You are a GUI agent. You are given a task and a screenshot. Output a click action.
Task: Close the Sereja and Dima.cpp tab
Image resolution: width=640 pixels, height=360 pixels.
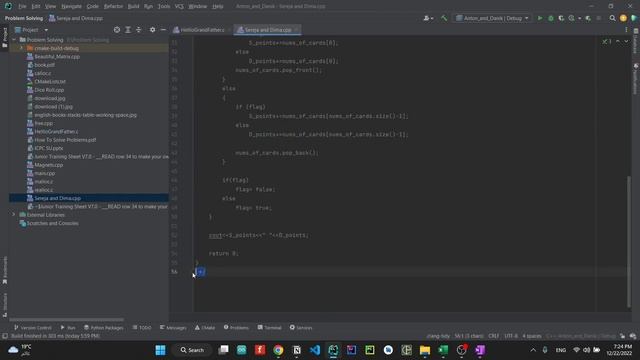coord(297,30)
